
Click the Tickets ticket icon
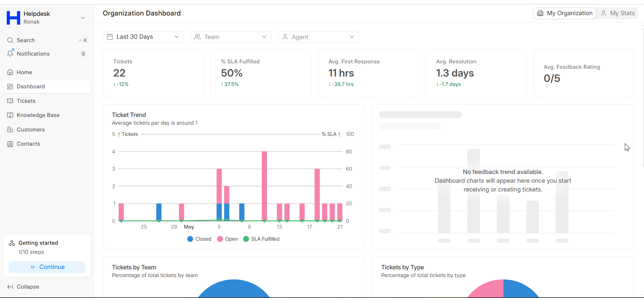[10, 101]
